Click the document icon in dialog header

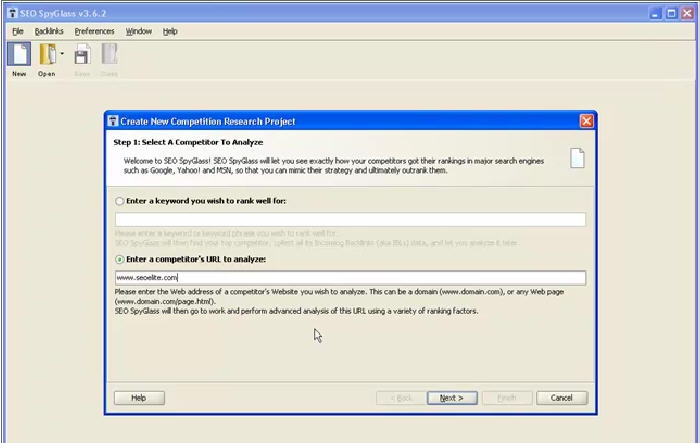click(x=577, y=158)
